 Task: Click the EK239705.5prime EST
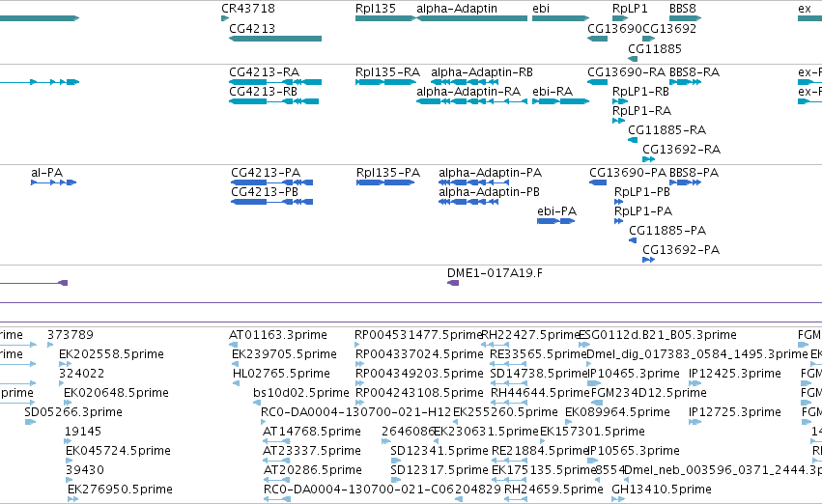click(235, 364)
